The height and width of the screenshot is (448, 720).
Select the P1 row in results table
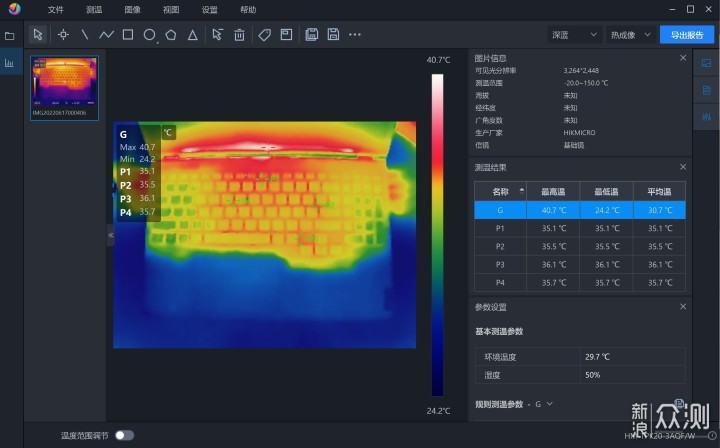pos(580,228)
